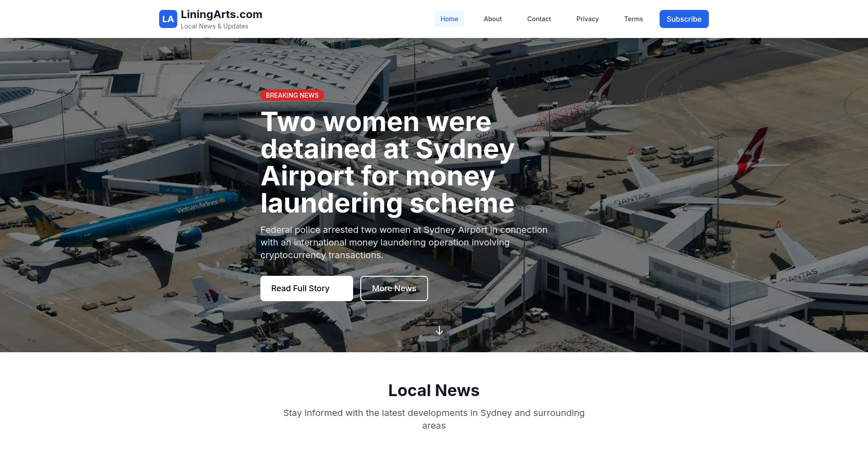Click the LiningArts.com site title
Image resolution: width=868 pixels, height=449 pixels.
coord(222,14)
